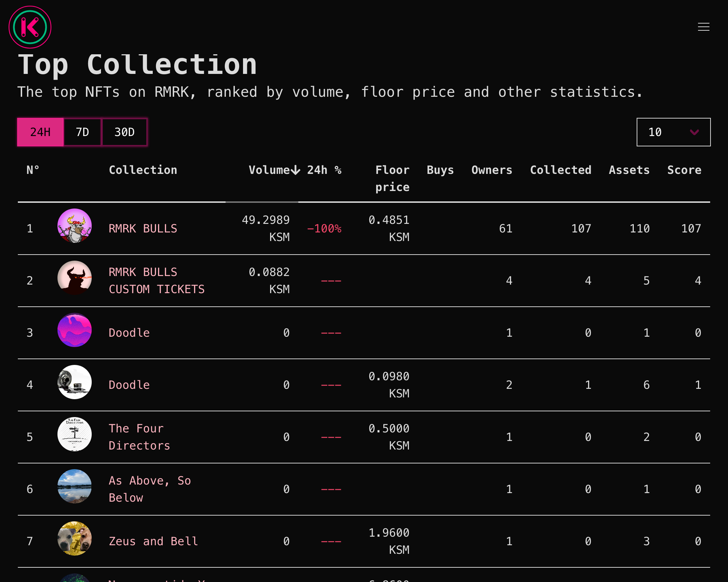Switch to the 30D time range
This screenshot has width=728, height=582.
(x=124, y=132)
